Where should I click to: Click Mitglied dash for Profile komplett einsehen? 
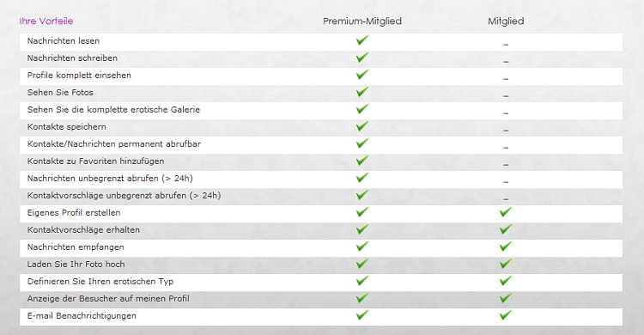[506, 79]
